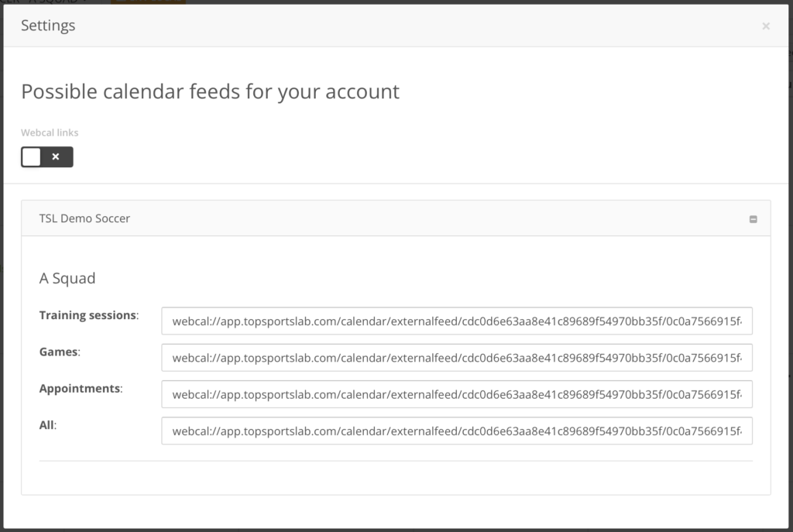Click the TSL Demo Soccer panel header
Viewport: 793px width, 532px height.
click(x=396, y=218)
